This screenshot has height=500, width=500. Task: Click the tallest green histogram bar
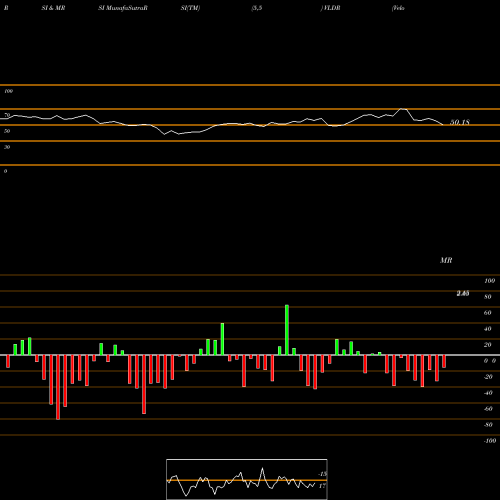(x=287, y=330)
